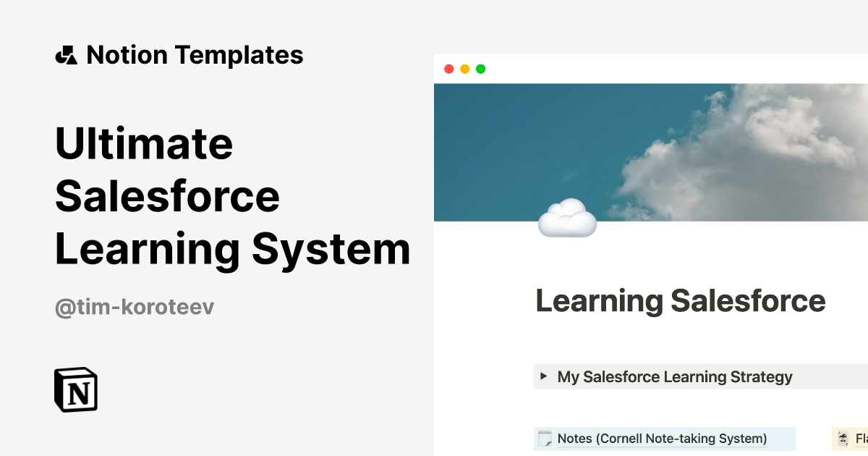Click the black Notion cube logo
This screenshot has height=456, width=868.
[76, 389]
